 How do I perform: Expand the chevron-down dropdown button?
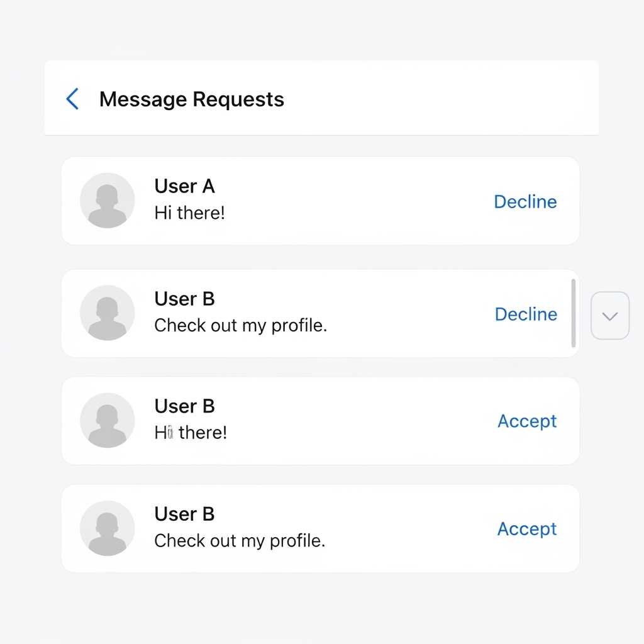(x=610, y=316)
